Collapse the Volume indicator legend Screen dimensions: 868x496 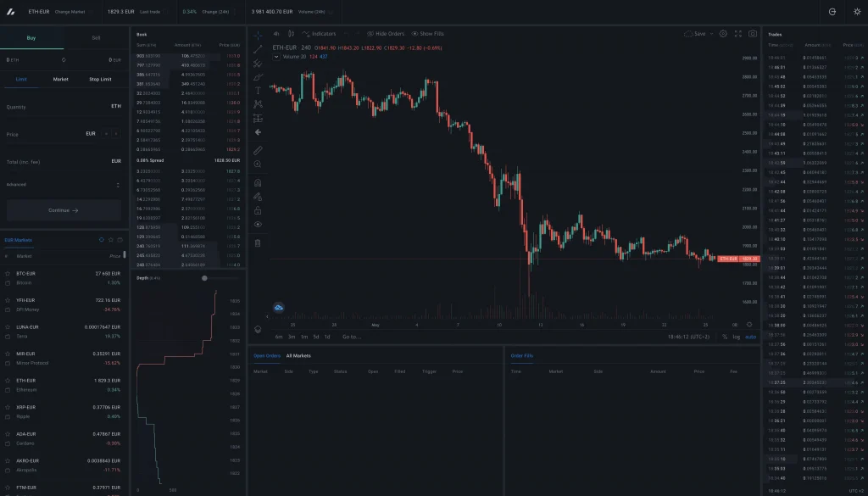pyautogui.click(x=277, y=57)
